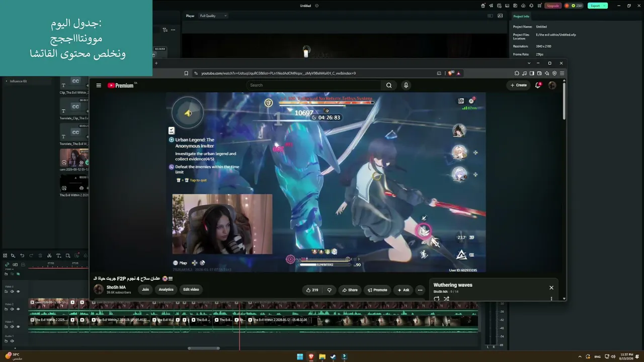644x362 pixels.
Task: Click the Edit video button
Action: coord(191,290)
